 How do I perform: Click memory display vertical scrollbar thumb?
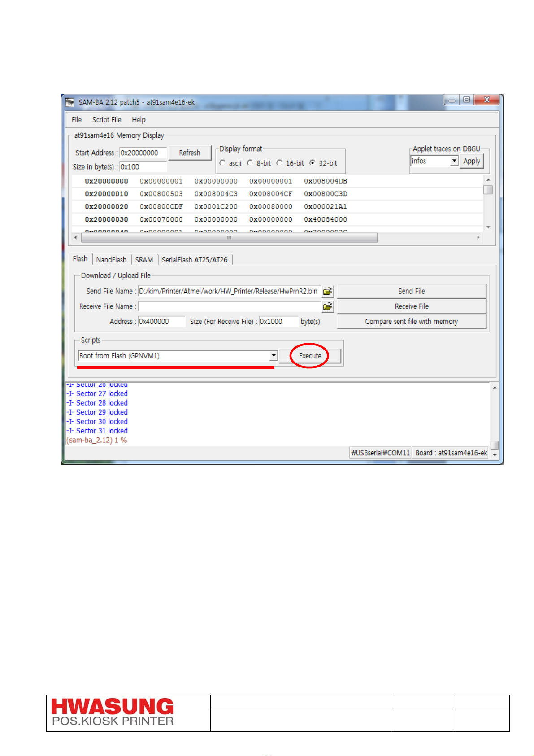[488, 189]
